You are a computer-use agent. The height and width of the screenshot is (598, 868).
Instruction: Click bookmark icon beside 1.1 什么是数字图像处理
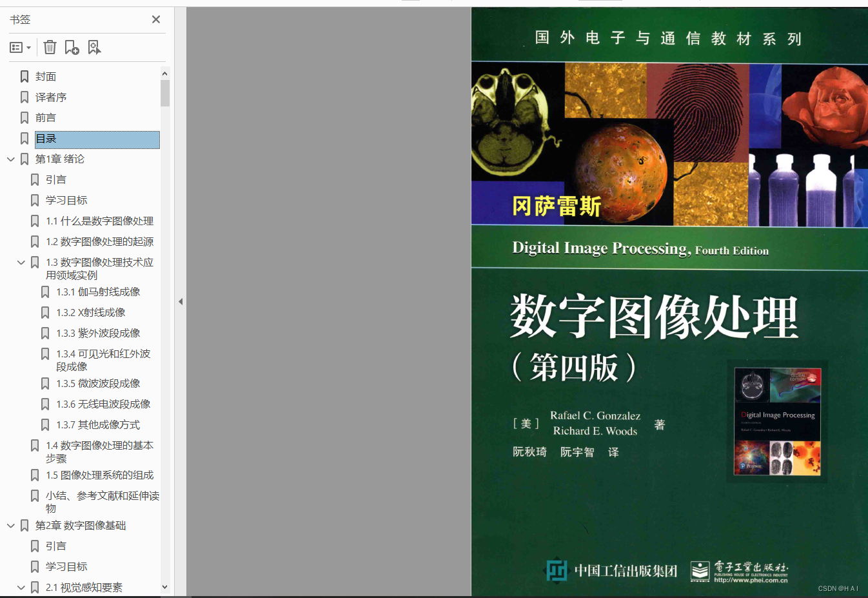pyautogui.click(x=35, y=221)
